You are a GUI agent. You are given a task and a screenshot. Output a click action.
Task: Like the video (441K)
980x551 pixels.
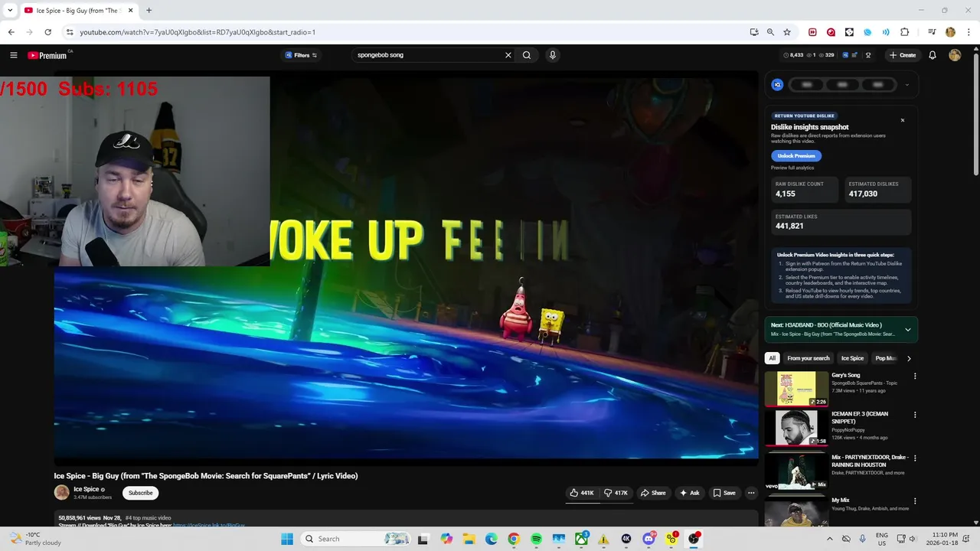(x=582, y=493)
